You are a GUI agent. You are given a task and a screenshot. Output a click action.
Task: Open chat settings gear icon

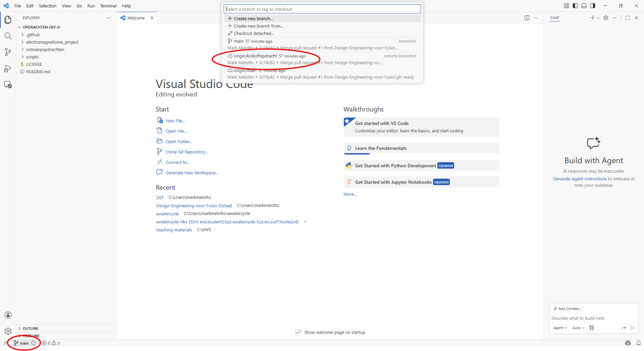(x=606, y=18)
